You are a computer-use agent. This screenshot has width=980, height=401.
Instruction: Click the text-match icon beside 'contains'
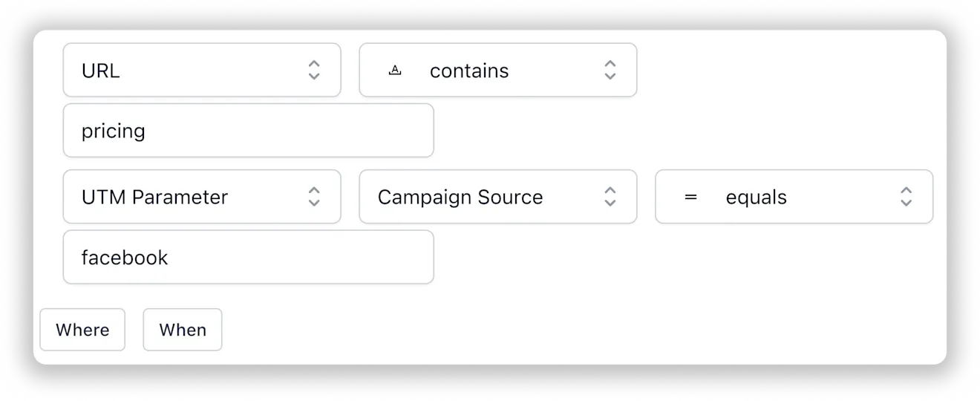coord(396,71)
